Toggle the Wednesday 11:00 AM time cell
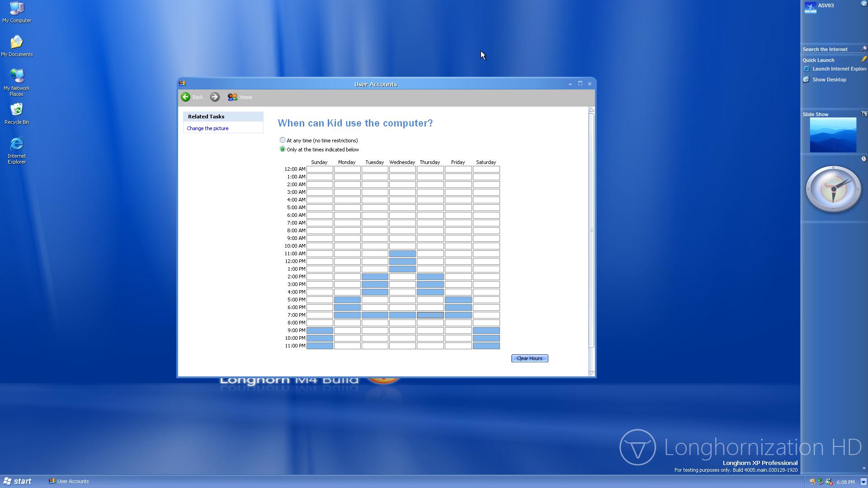Screen dimensions: 868x488 click(x=402, y=253)
